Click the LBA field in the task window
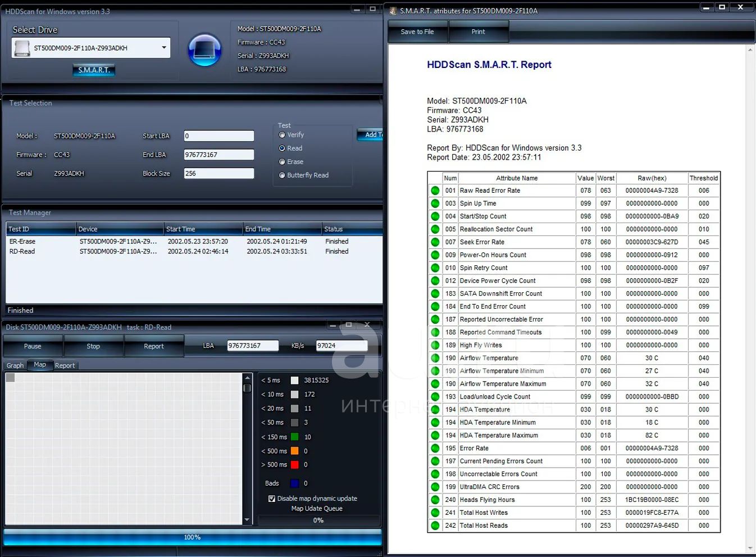 [253, 346]
